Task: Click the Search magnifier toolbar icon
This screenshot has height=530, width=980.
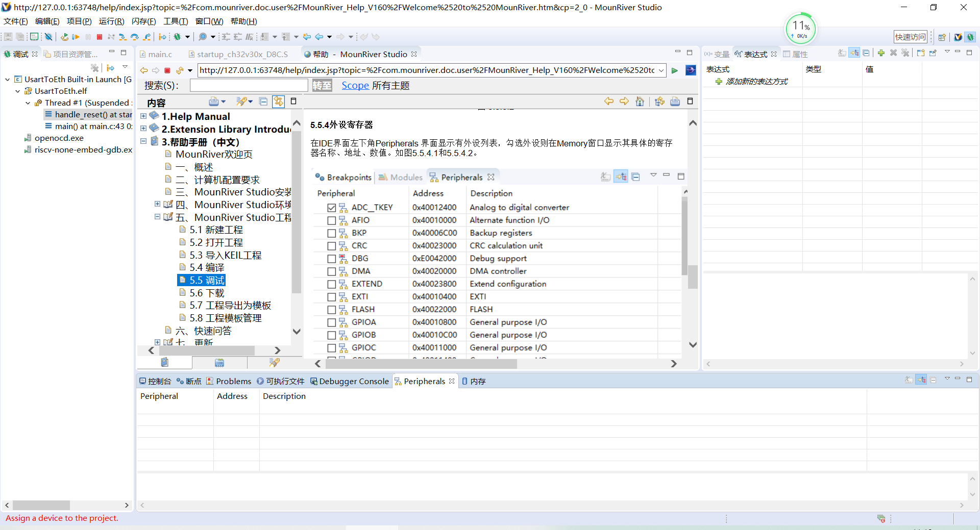Action: coord(203,37)
